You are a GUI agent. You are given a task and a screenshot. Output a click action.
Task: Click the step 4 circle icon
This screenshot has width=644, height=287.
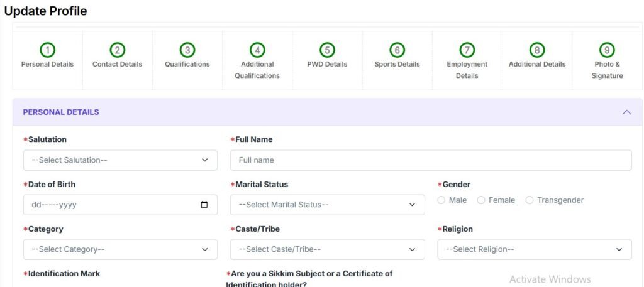[257, 50]
